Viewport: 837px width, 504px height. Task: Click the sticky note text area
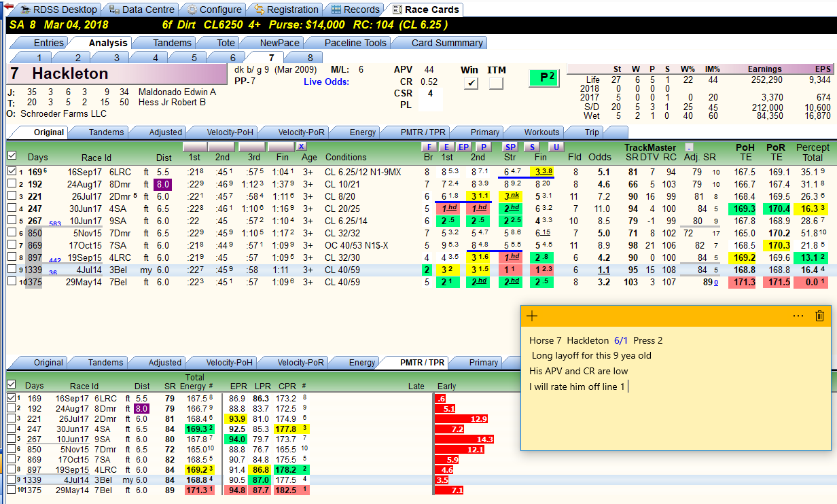(675, 387)
